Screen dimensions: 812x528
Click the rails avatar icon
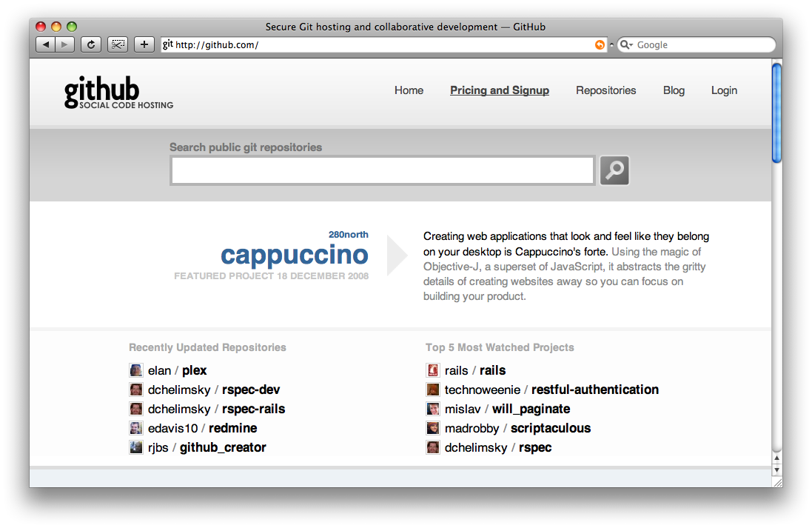click(433, 370)
